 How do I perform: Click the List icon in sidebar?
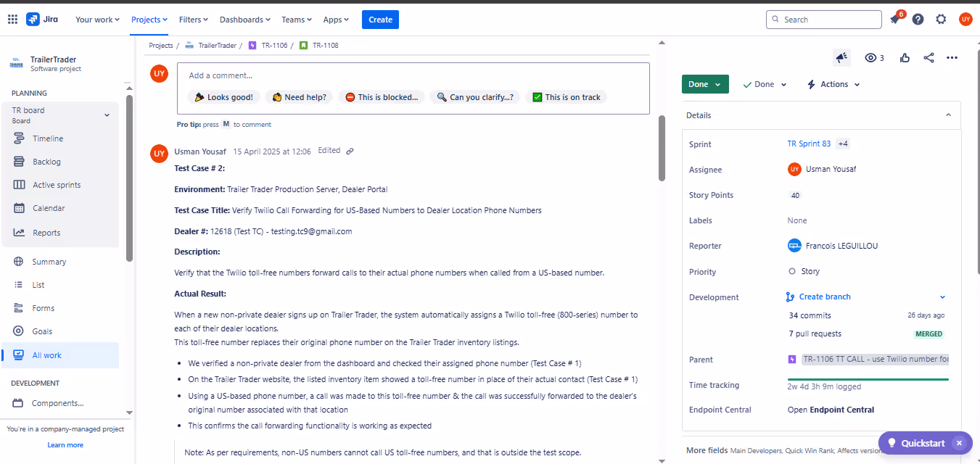[x=19, y=285]
